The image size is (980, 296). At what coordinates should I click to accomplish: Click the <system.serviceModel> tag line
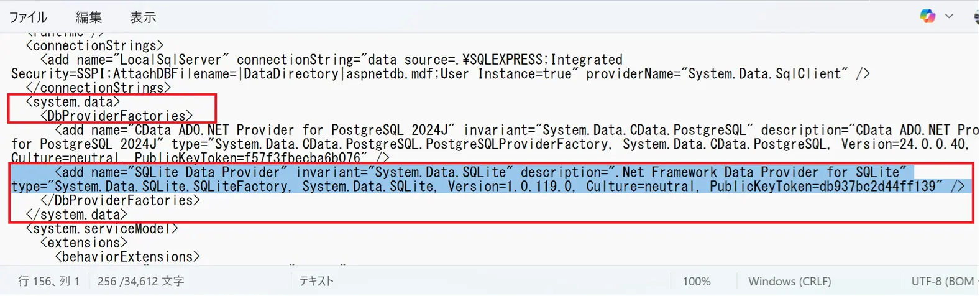point(102,229)
